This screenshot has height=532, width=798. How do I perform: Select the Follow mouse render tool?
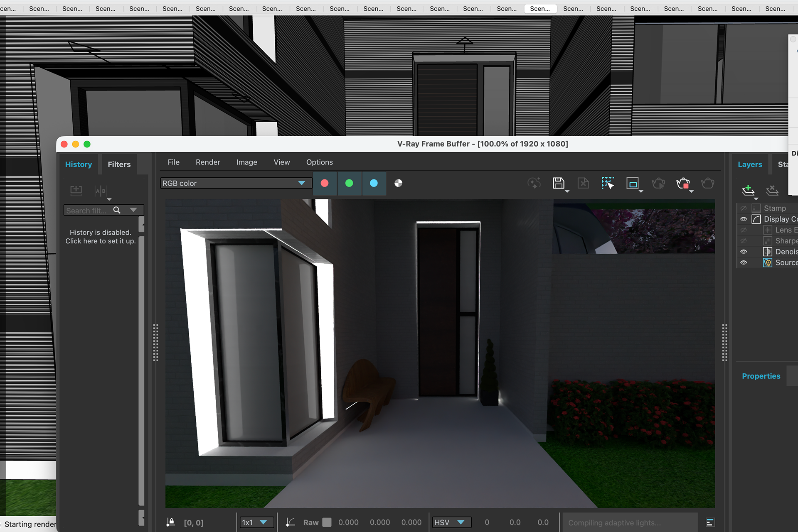[607, 183]
